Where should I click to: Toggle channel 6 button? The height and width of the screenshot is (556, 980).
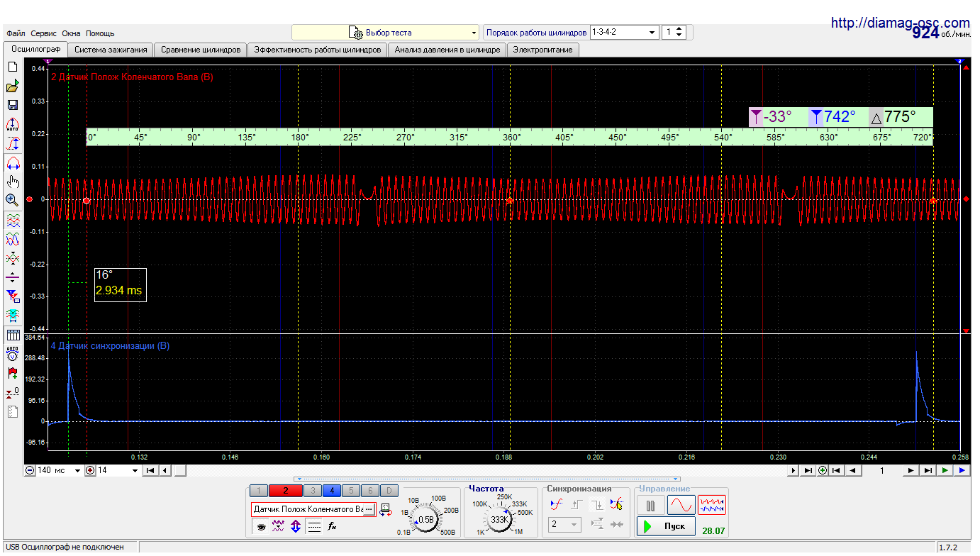point(369,491)
